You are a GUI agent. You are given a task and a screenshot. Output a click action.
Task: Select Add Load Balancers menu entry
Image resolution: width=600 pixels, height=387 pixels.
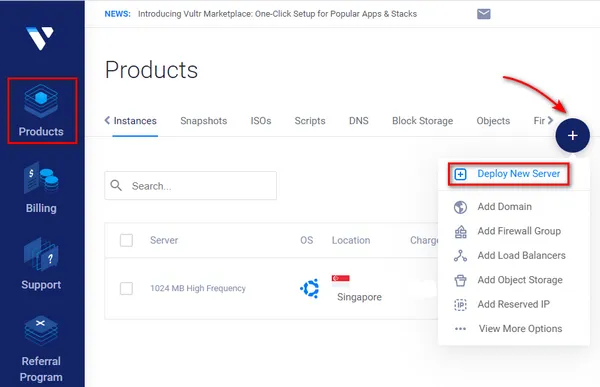pos(522,255)
